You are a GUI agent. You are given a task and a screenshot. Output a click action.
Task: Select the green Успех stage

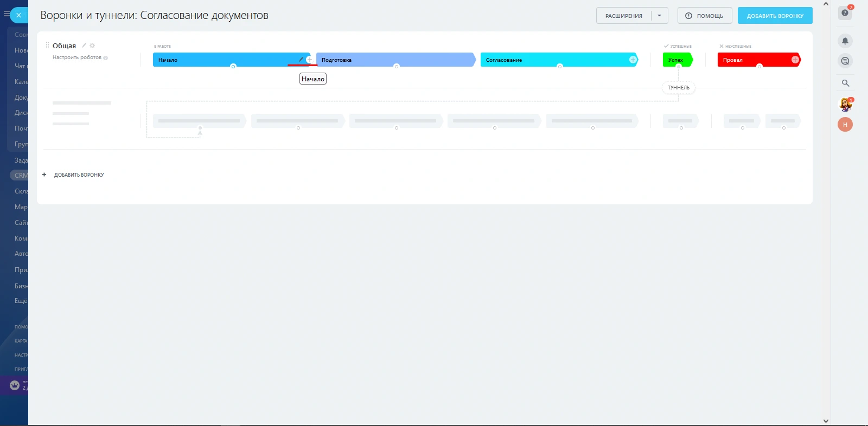point(676,60)
